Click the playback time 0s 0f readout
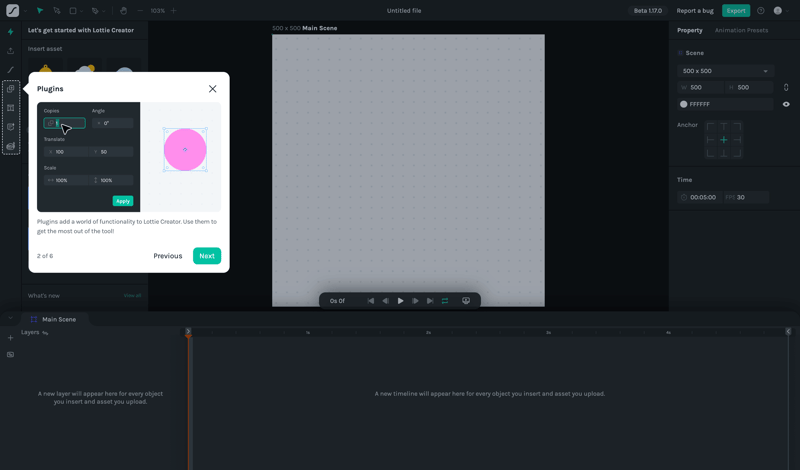The height and width of the screenshot is (470, 800). [337, 301]
